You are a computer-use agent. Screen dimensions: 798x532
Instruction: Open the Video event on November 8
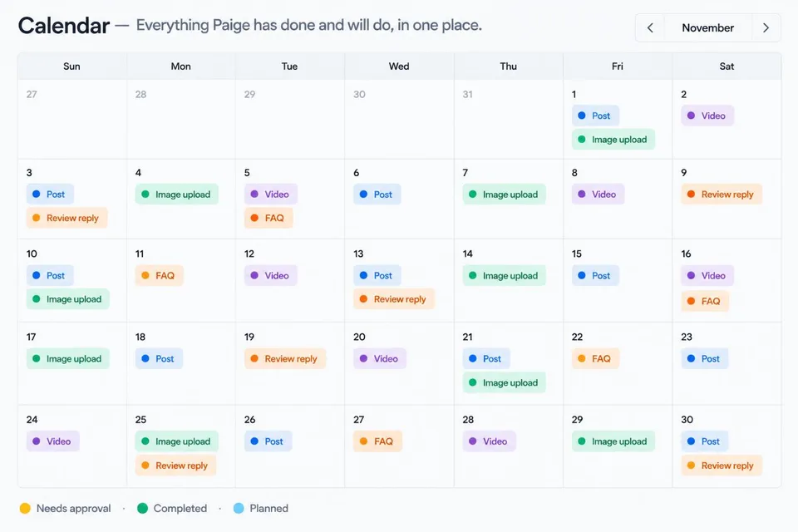598,194
